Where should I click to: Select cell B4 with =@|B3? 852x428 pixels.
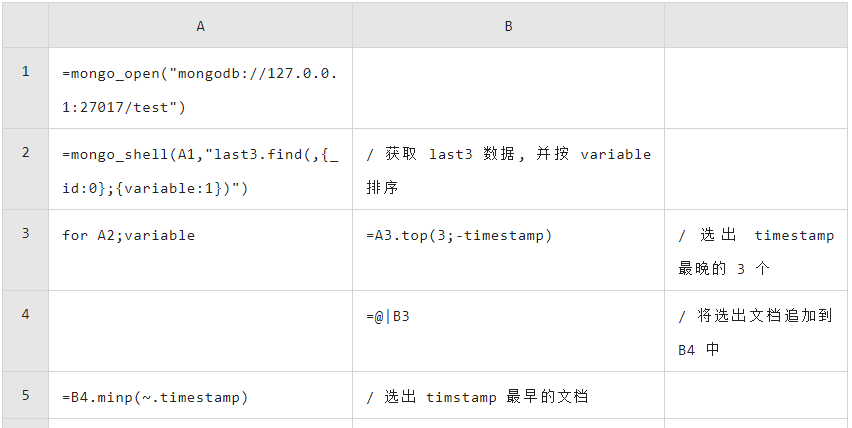pos(508,331)
